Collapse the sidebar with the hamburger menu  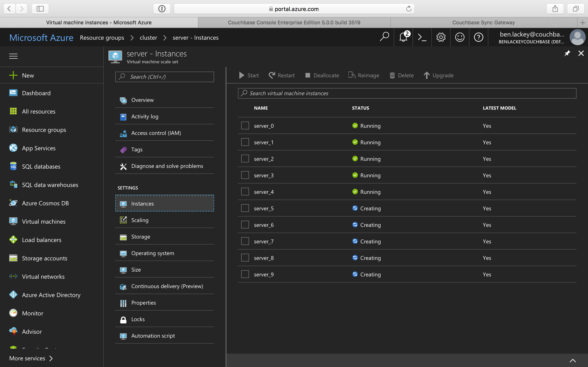pos(13,56)
